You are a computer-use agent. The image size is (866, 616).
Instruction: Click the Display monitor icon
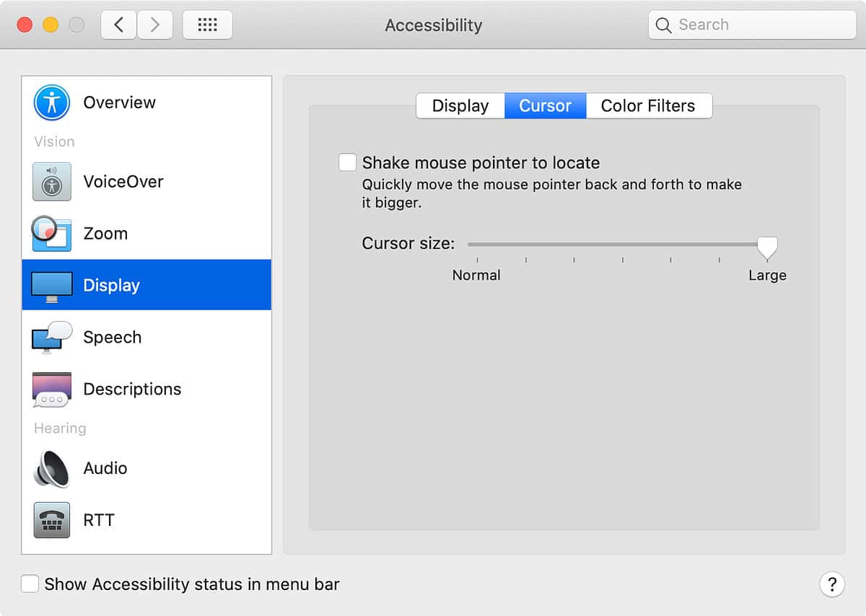click(51, 286)
